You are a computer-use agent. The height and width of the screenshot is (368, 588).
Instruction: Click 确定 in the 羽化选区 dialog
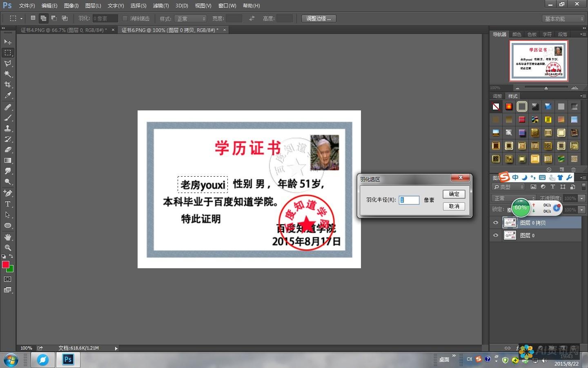click(x=454, y=194)
